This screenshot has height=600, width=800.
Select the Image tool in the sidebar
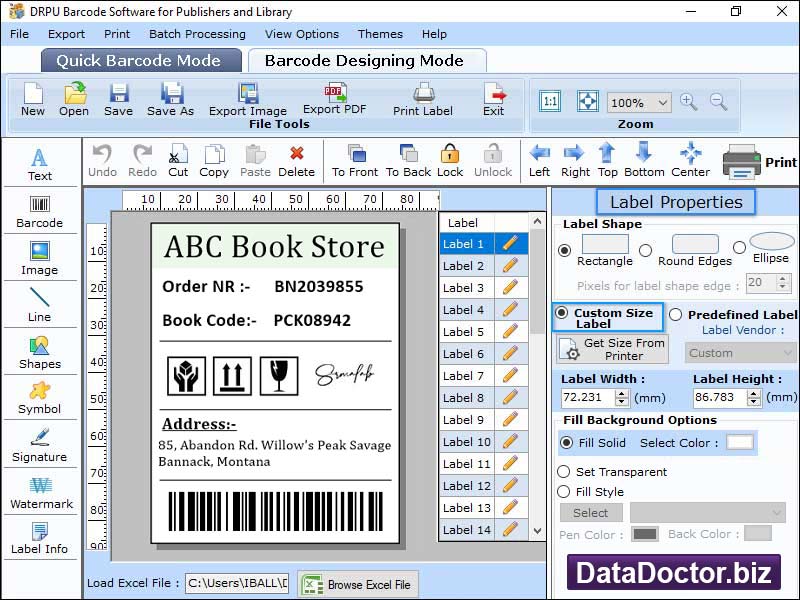tap(40, 259)
